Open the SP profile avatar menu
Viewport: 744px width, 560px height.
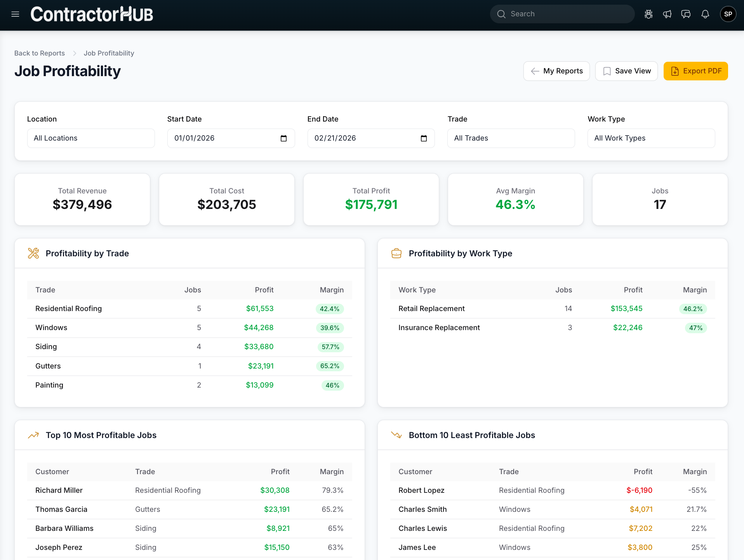click(x=728, y=14)
